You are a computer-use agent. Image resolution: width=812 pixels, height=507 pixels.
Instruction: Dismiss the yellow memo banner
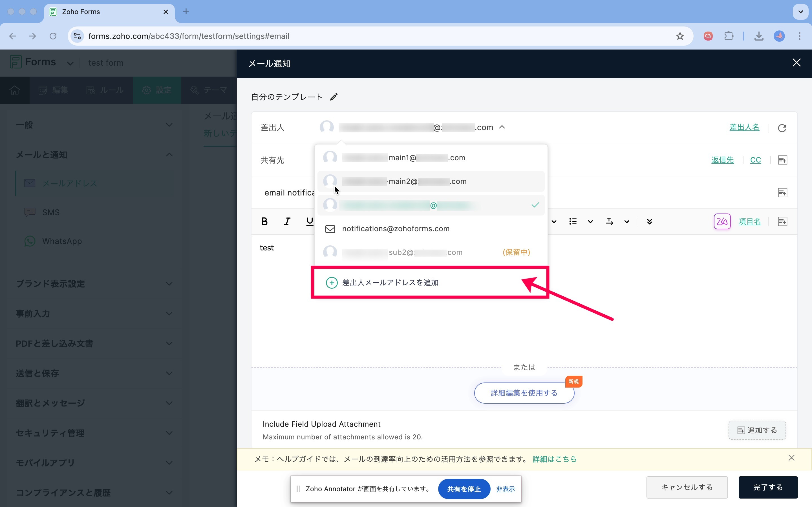791,458
